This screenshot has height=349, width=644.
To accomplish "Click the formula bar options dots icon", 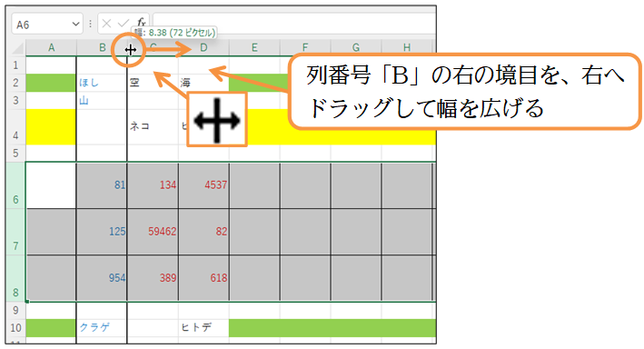I will point(90,25).
